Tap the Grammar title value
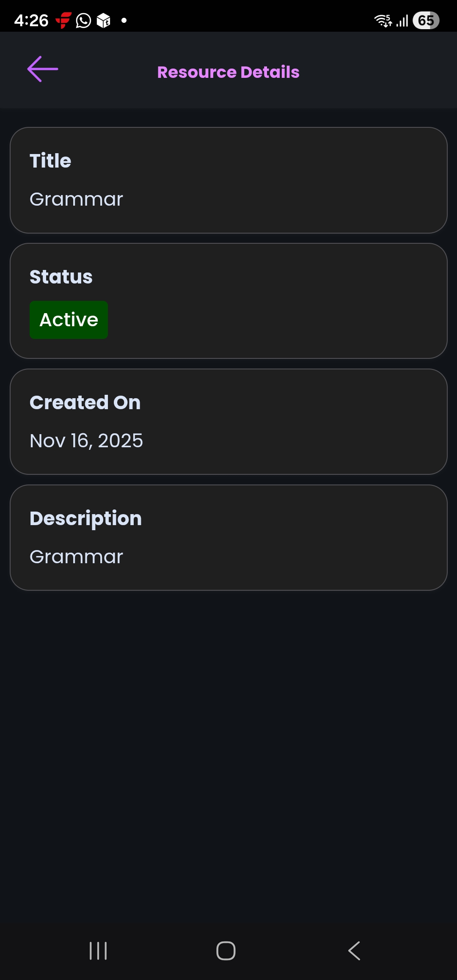This screenshot has width=457, height=980. pyautogui.click(x=76, y=199)
